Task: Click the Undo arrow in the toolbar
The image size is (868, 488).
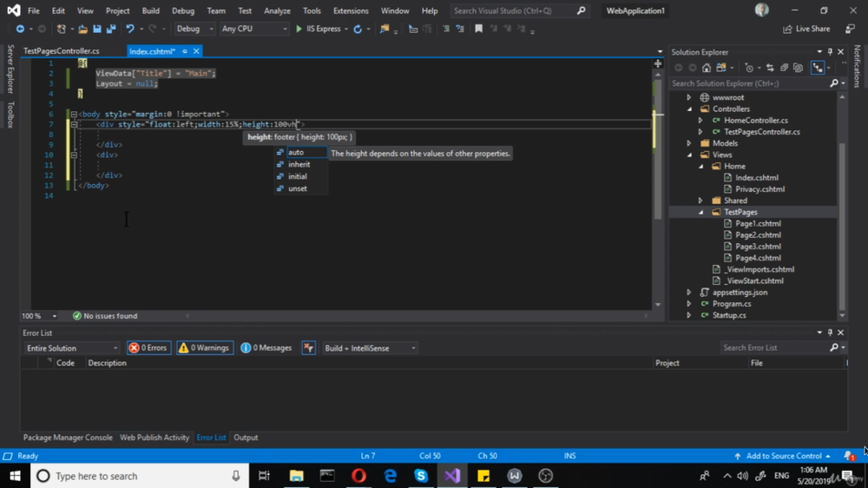Action: point(130,29)
